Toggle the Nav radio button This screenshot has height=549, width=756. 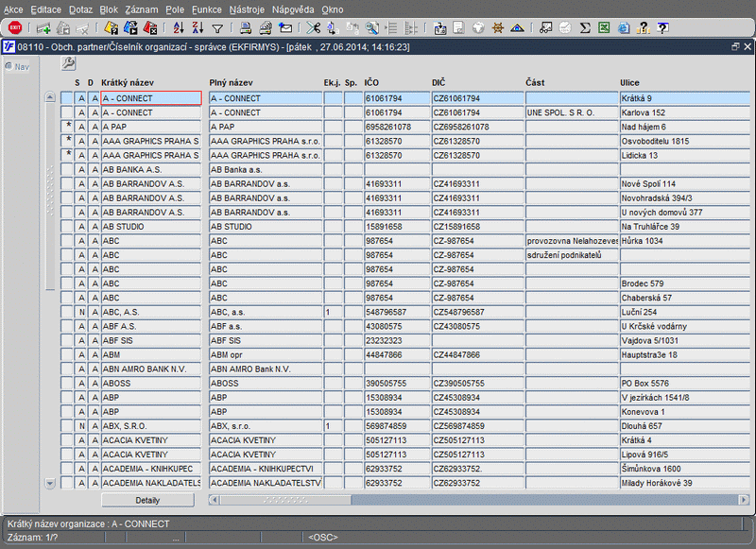tap(9, 66)
